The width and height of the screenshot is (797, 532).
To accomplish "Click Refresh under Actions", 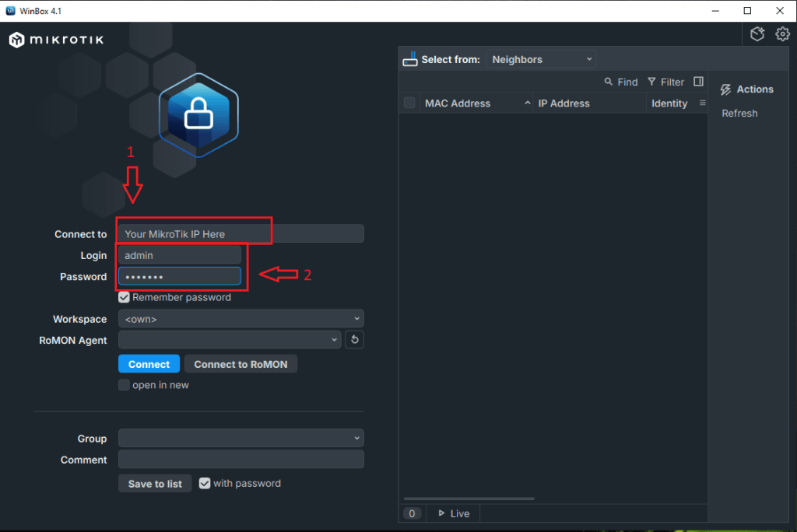I will (739, 114).
